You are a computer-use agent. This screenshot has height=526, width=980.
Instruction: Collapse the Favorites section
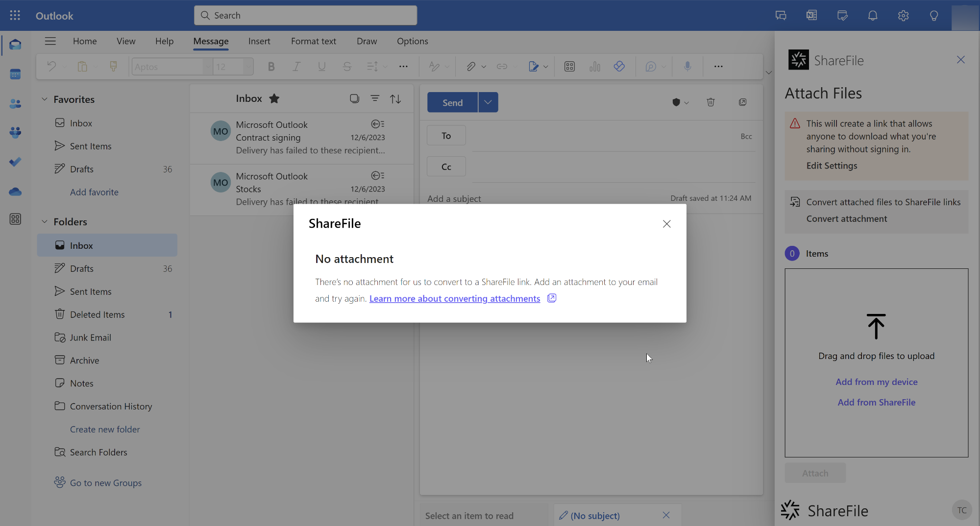[x=44, y=99]
